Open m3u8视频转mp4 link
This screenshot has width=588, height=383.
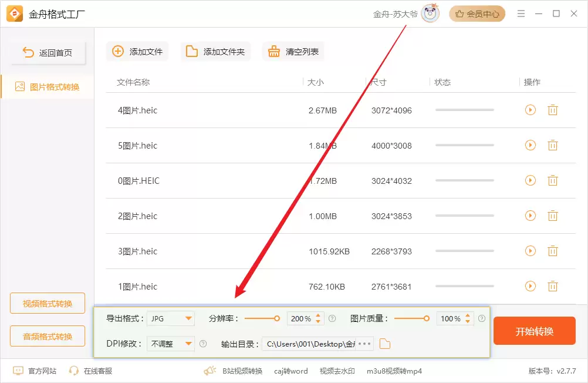click(394, 371)
